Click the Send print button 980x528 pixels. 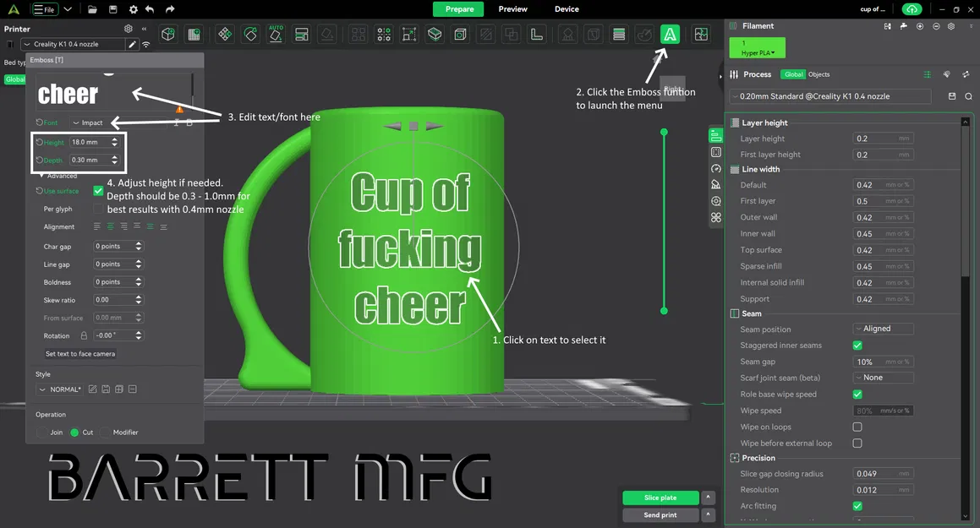(x=660, y=514)
